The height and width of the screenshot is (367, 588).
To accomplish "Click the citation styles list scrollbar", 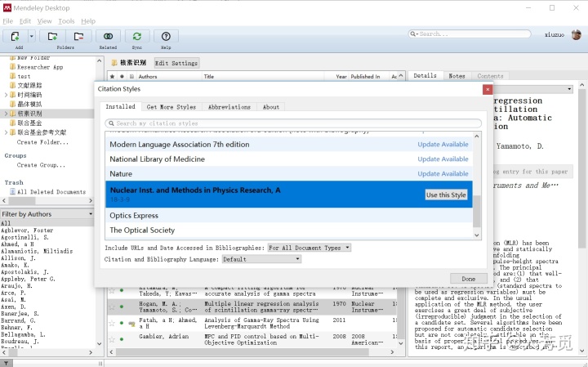I will [477, 212].
